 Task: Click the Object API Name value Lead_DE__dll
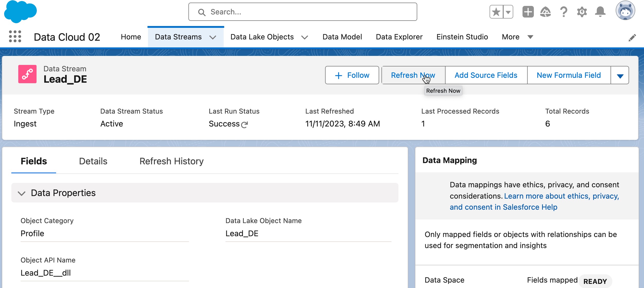tap(46, 273)
